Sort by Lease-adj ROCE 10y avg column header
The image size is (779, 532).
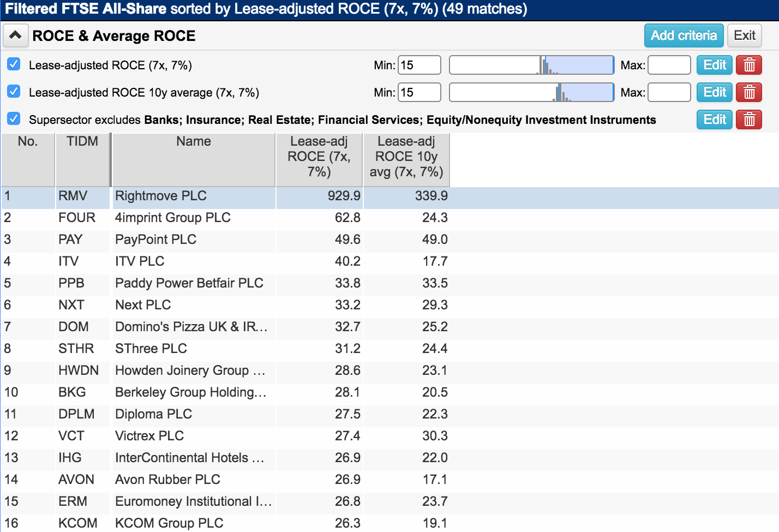point(406,159)
